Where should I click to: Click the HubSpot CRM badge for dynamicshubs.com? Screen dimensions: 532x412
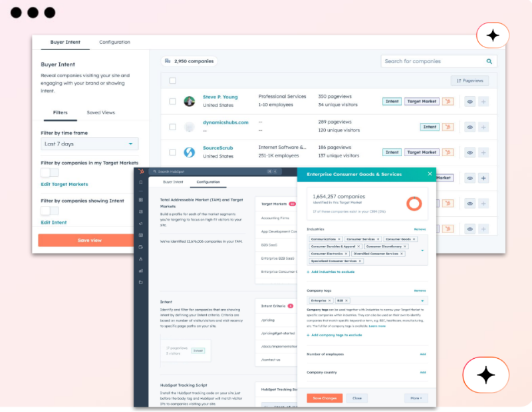click(448, 127)
